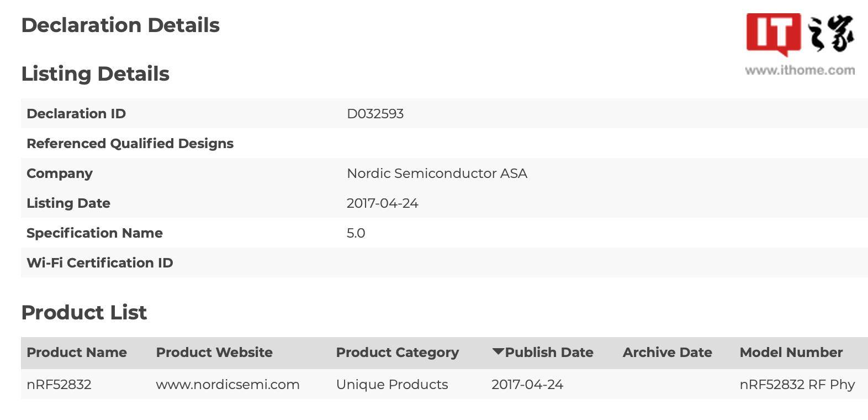Image resolution: width=868 pixels, height=420 pixels.
Task: Click the Publish Date sort arrow
Action: coord(497,352)
